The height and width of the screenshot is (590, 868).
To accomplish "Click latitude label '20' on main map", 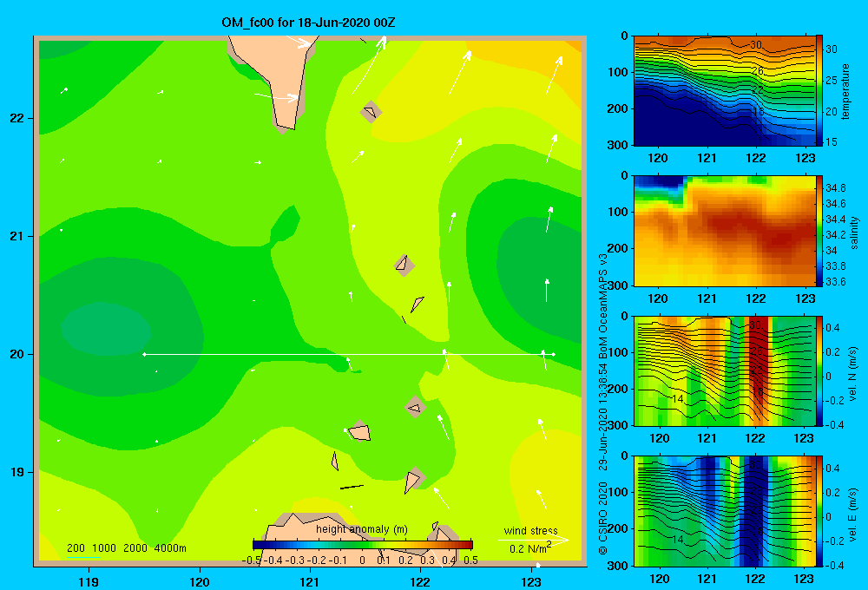I will [17, 354].
